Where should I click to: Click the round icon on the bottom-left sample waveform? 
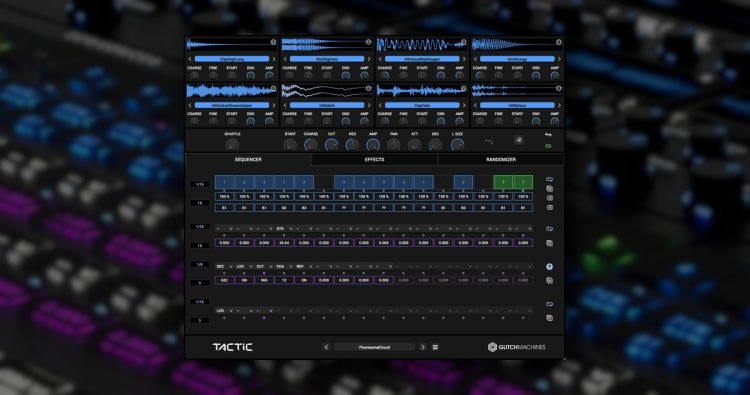273,88
